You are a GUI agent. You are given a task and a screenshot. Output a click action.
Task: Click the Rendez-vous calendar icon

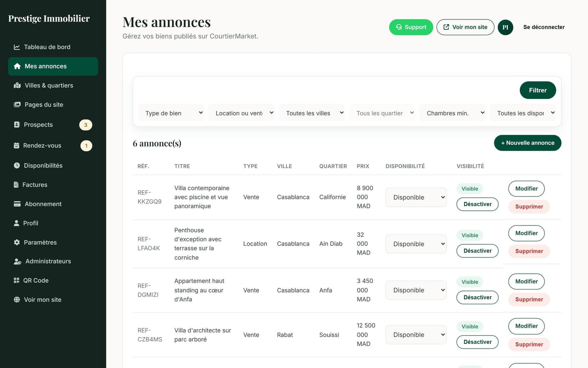tap(16, 145)
